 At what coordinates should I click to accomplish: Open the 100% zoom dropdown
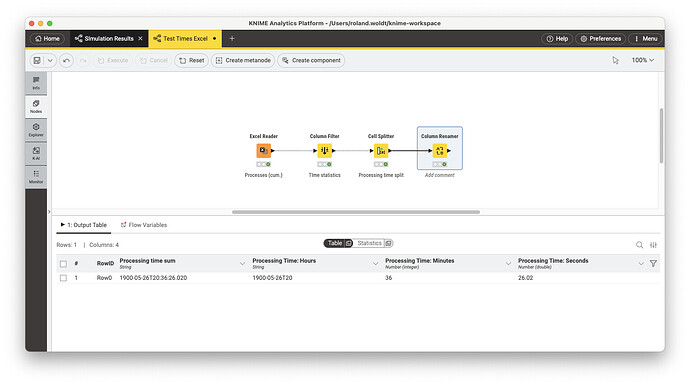click(x=642, y=60)
